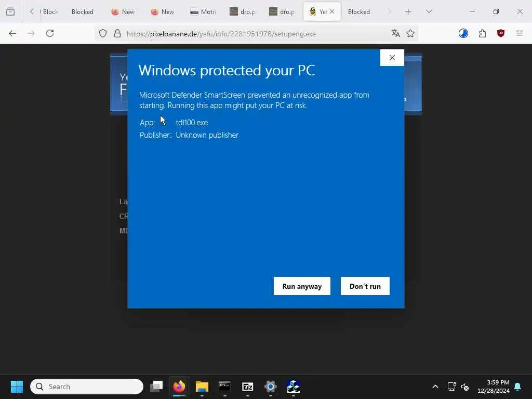Switch to the first dro.p tab
The width and height of the screenshot is (532, 399).
coord(242,11)
